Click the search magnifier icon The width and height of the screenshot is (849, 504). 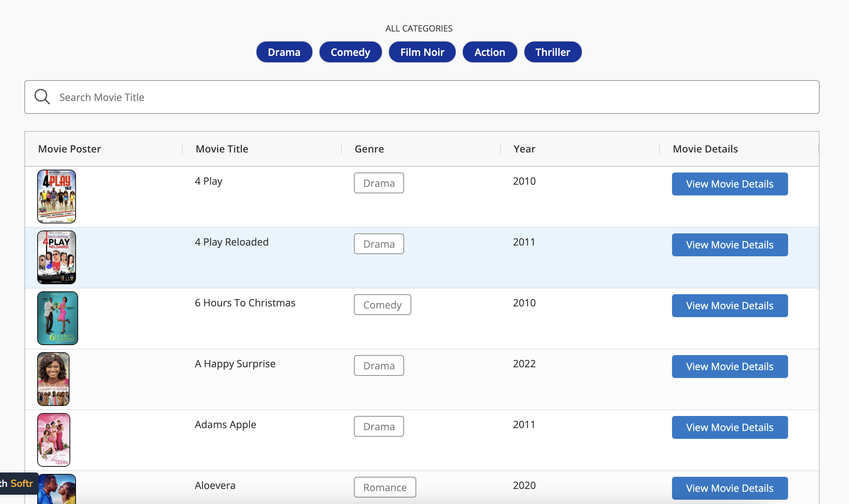click(x=42, y=97)
